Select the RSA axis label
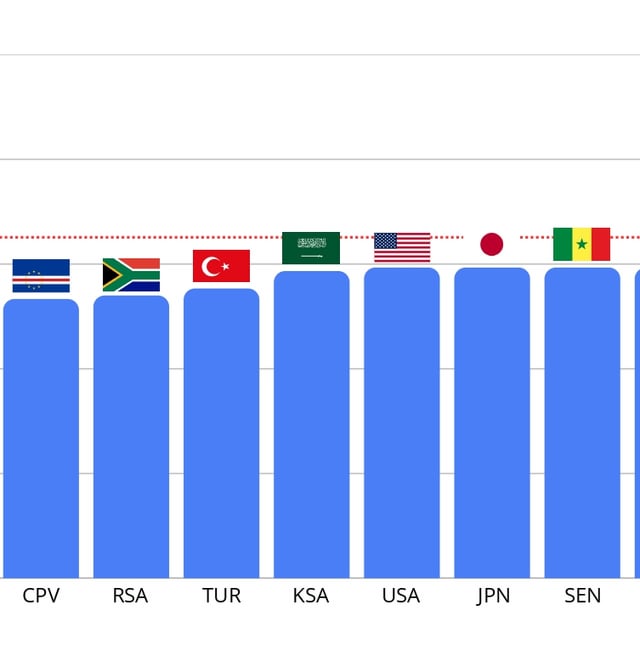This screenshot has width=640, height=650. pos(130,596)
